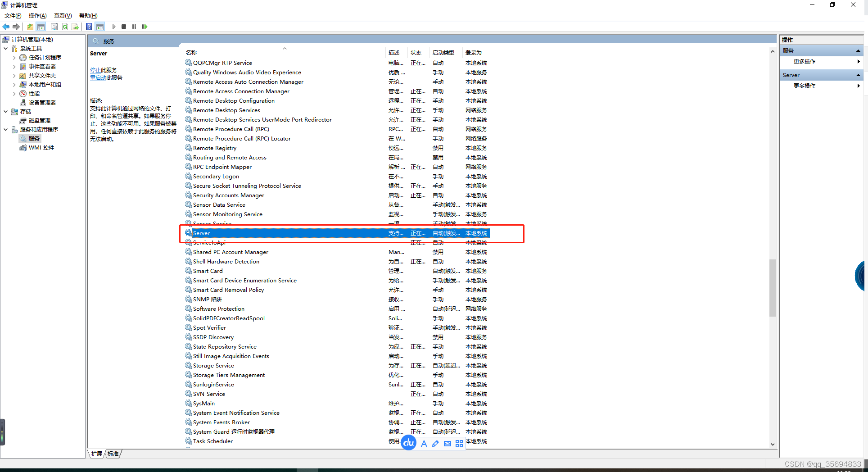Click the 停止 link to stop service
Viewport: 868px width, 472px height.
(x=95, y=70)
